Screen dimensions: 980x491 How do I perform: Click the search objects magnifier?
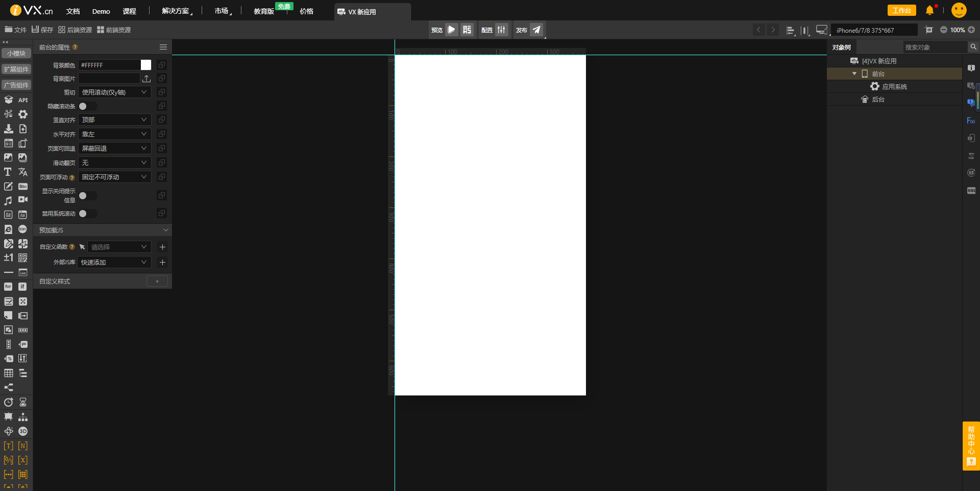click(x=973, y=47)
